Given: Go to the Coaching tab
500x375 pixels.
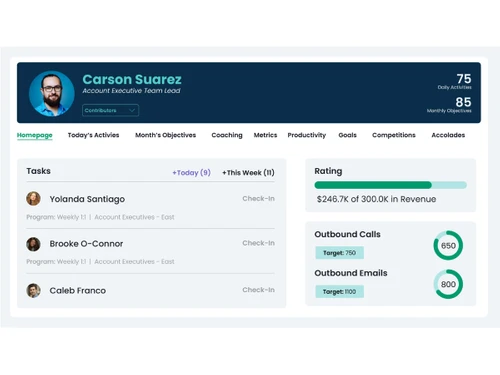Looking at the screenshot, I should click(227, 135).
